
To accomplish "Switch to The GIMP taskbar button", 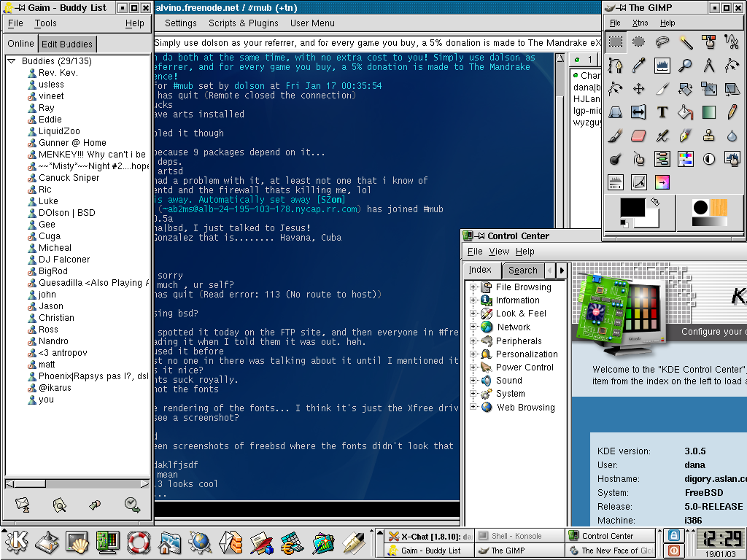I will 519,551.
